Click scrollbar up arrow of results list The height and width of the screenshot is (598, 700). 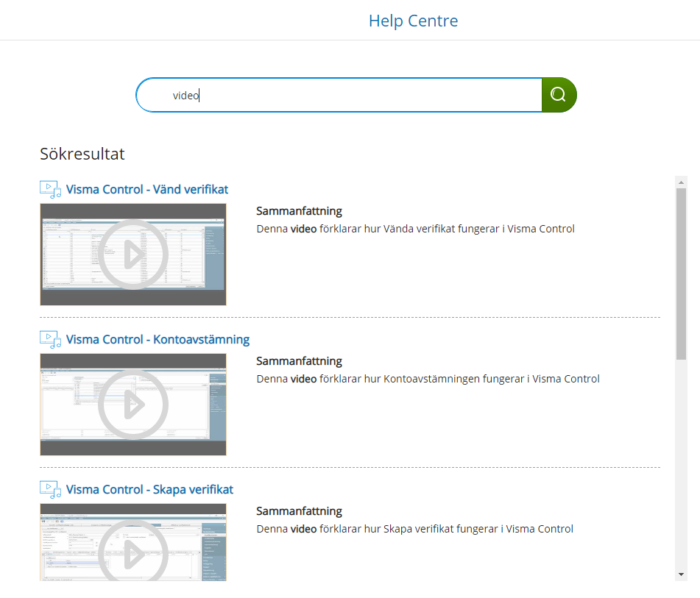[681, 182]
